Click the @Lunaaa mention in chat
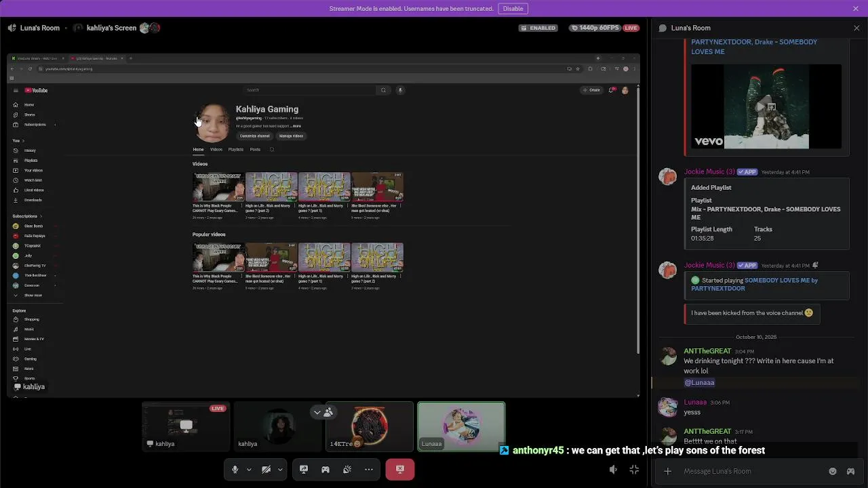 pyautogui.click(x=699, y=382)
